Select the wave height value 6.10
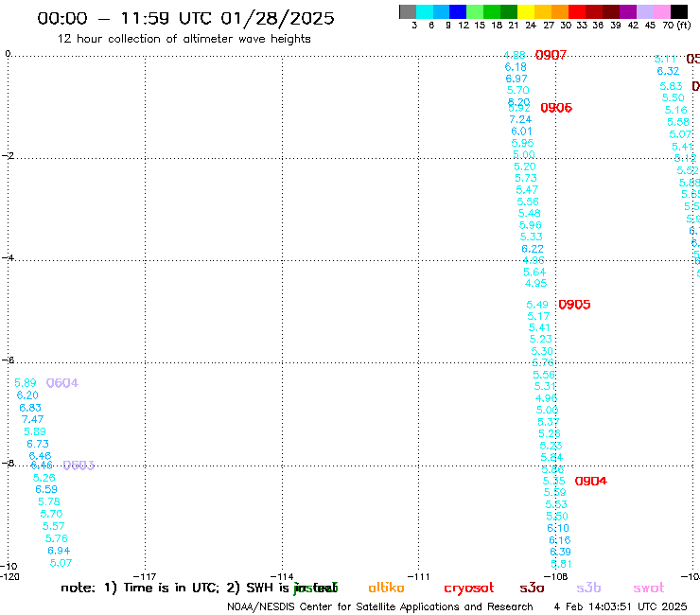Viewport: 700px width, 615px height. [x=558, y=528]
